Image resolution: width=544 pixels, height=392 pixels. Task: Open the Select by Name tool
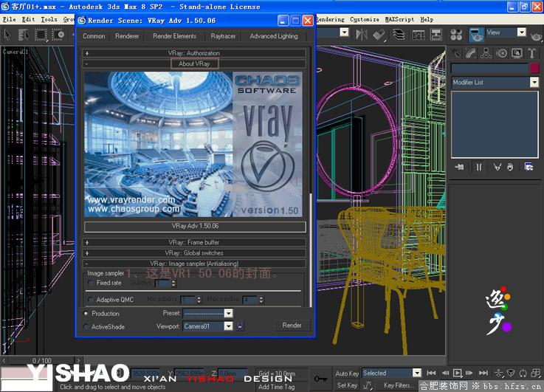pos(24,35)
